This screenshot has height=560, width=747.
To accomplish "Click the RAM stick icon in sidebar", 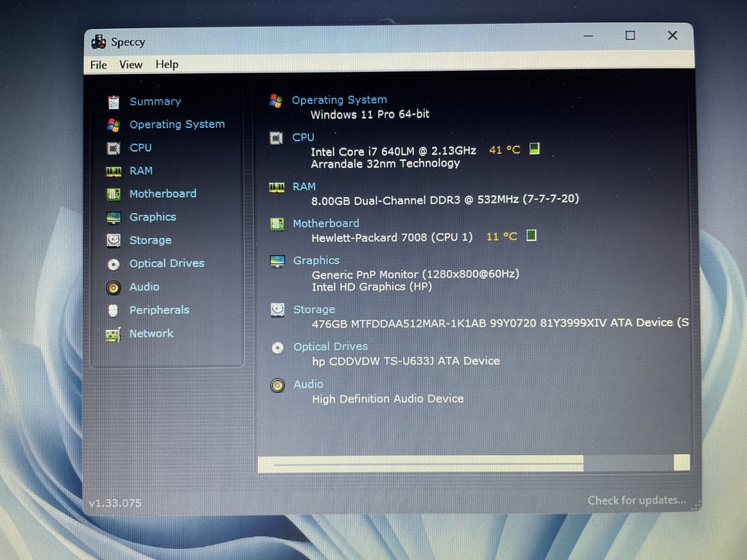I will click(x=113, y=171).
